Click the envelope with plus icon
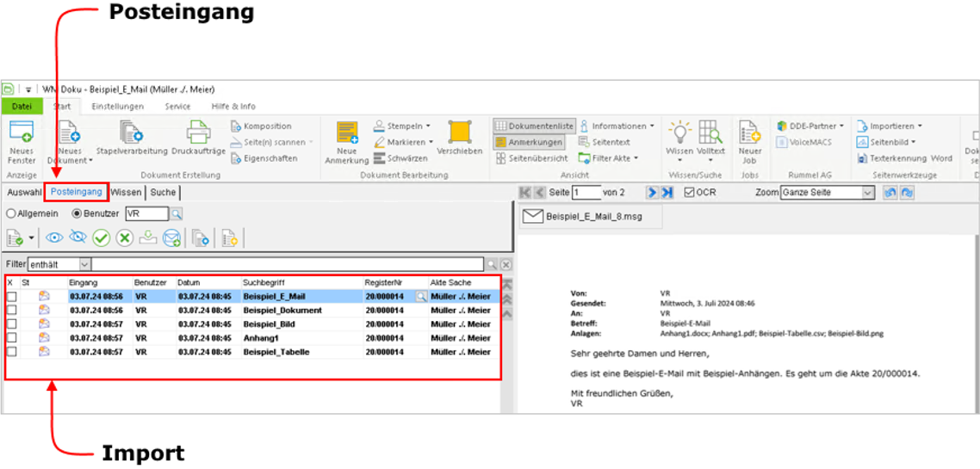This screenshot has width=980, height=469. [x=171, y=238]
